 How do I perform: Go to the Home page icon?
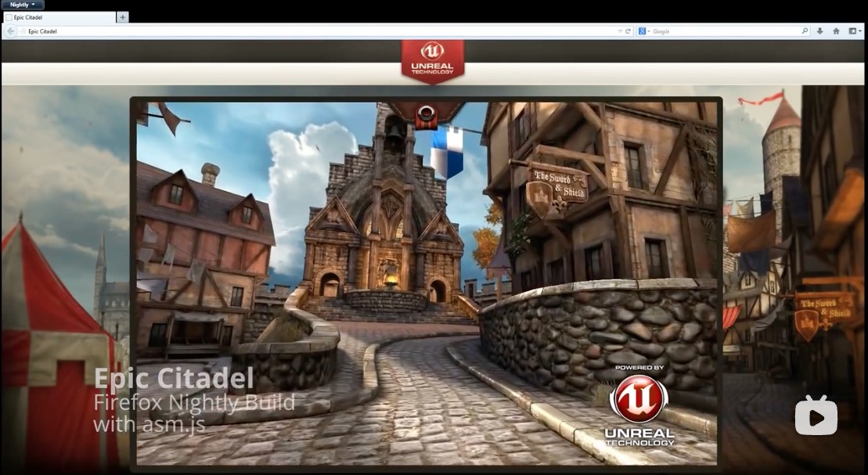[x=836, y=31]
